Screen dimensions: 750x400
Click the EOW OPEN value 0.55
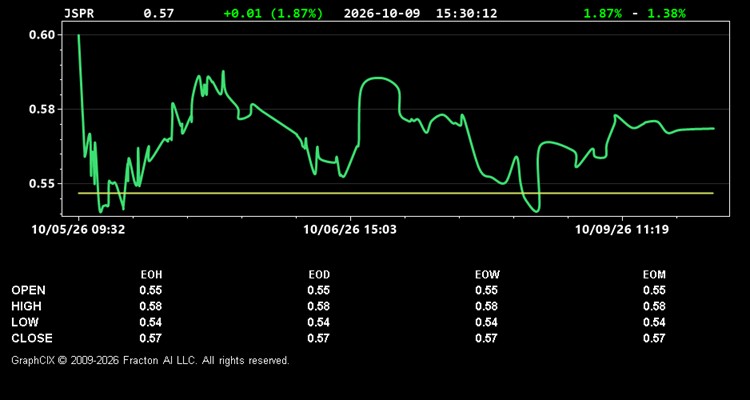tap(486, 290)
